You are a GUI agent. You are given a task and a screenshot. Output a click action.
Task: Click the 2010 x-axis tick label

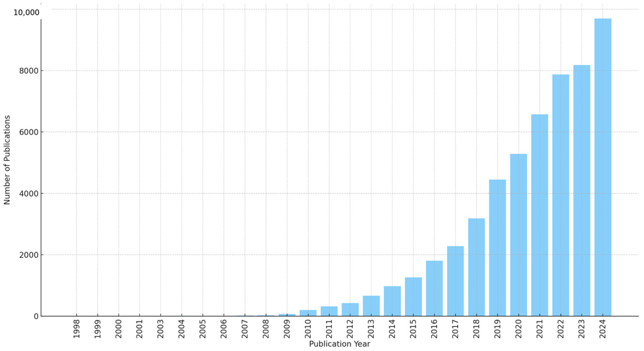308,329
